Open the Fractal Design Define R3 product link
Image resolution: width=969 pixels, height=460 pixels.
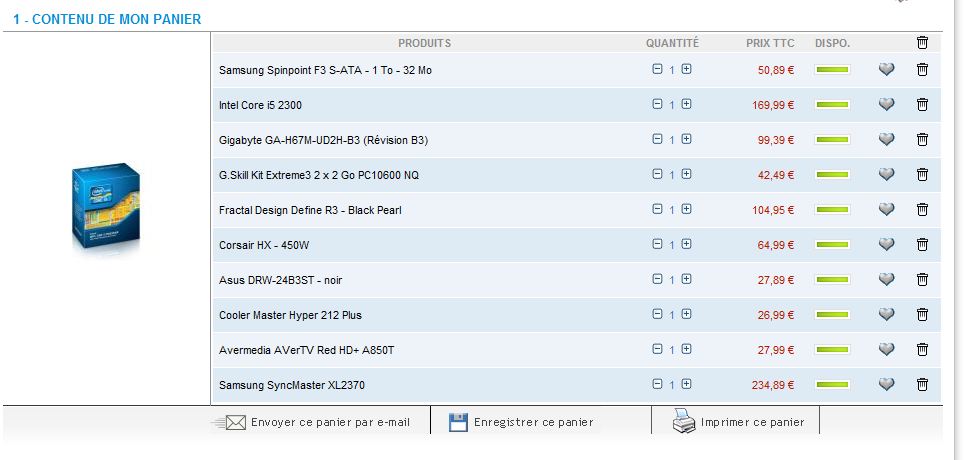click(x=310, y=210)
